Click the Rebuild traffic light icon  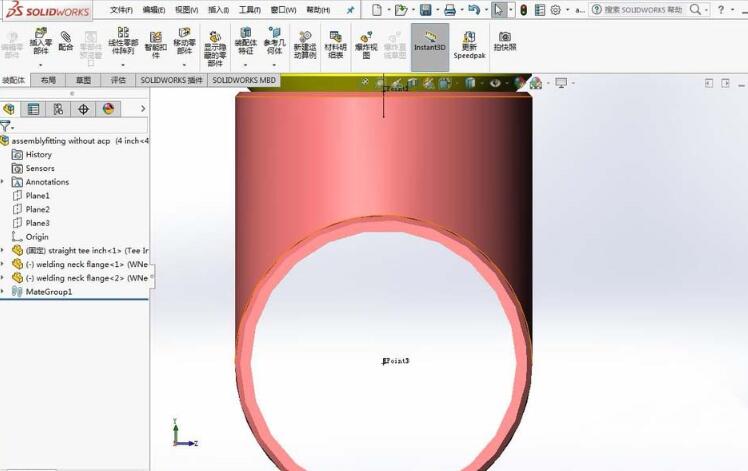(x=523, y=10)
